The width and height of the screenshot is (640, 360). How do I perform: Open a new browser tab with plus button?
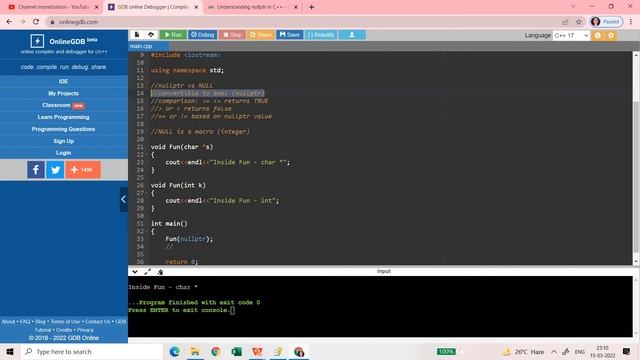(311, 7)
